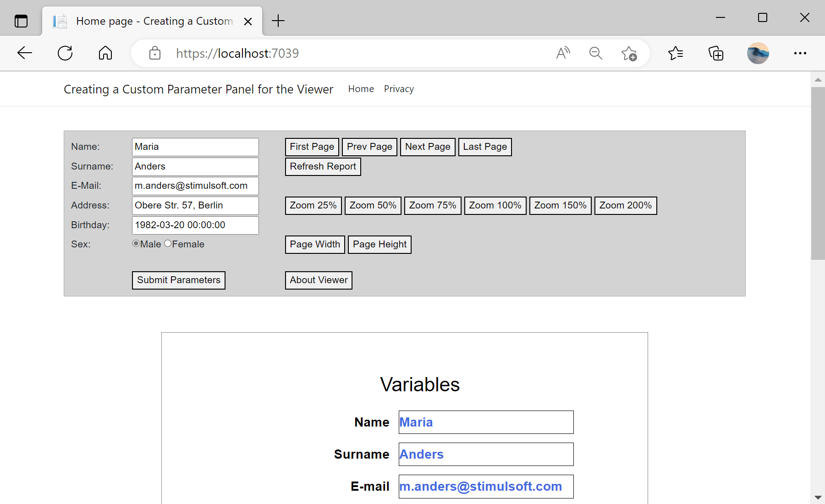Screen dimensions: 825x504
Task: Open the Privacy page link
Action: click(x=398, y=88)
